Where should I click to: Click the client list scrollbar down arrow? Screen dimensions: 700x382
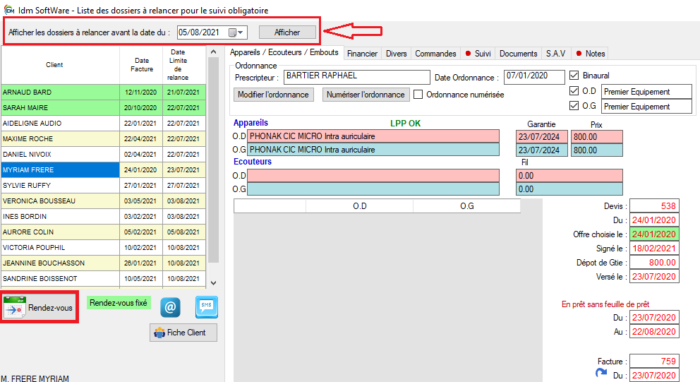[x=213, y=283]
